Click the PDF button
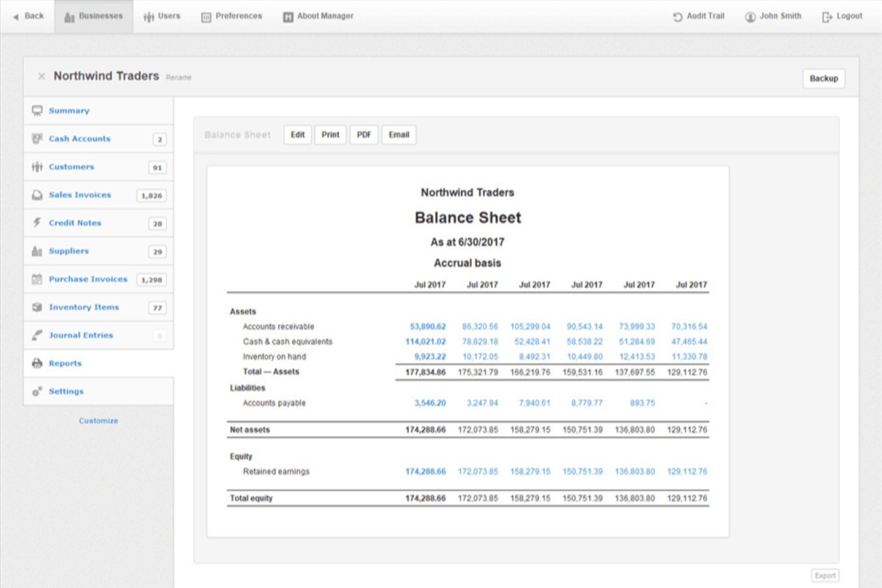The image size is (882, 588). (364, 135)
